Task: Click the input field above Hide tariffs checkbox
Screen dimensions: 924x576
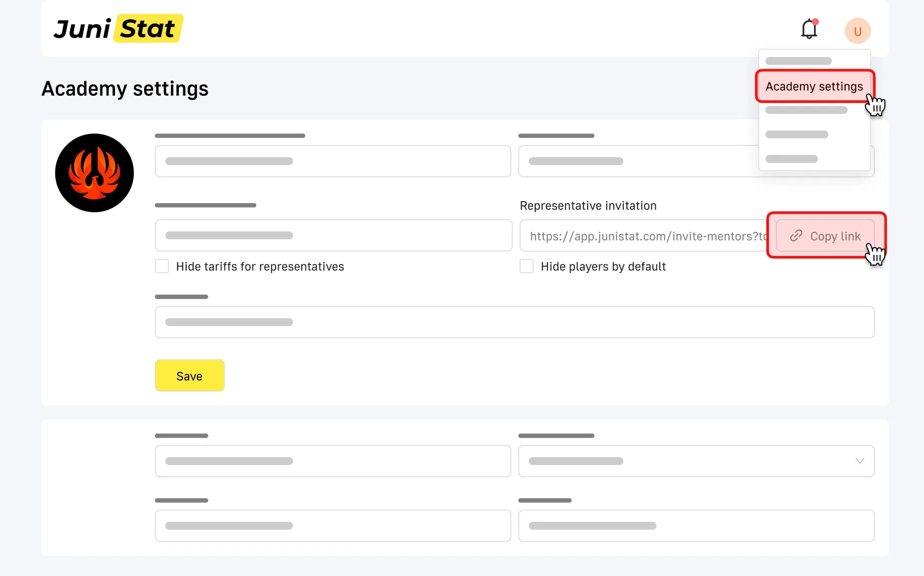Action: coord(332,235)
